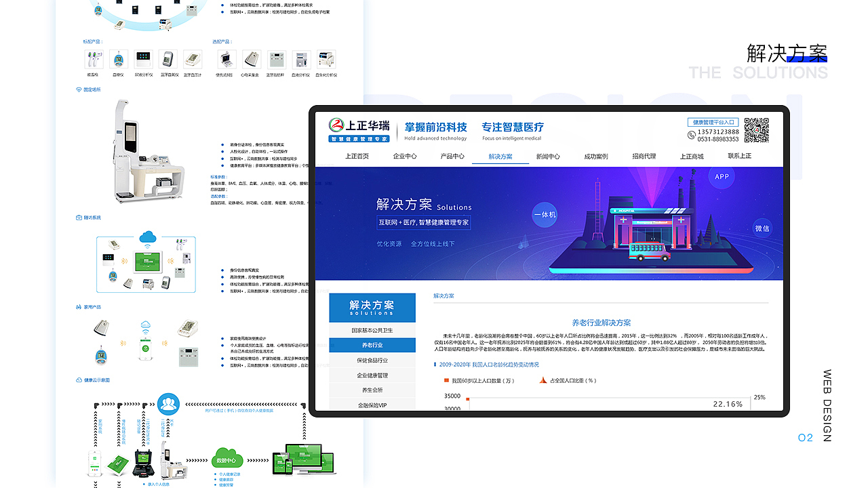This screenshot has height=488, width=868.
Task: Click the 上正华瑞 company logo
Action: click(359, 130)
